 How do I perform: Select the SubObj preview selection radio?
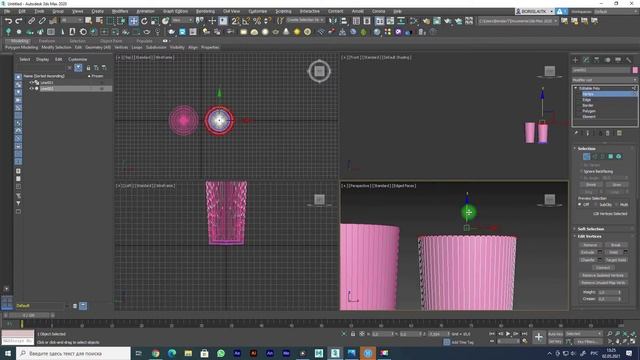[597, 204]
